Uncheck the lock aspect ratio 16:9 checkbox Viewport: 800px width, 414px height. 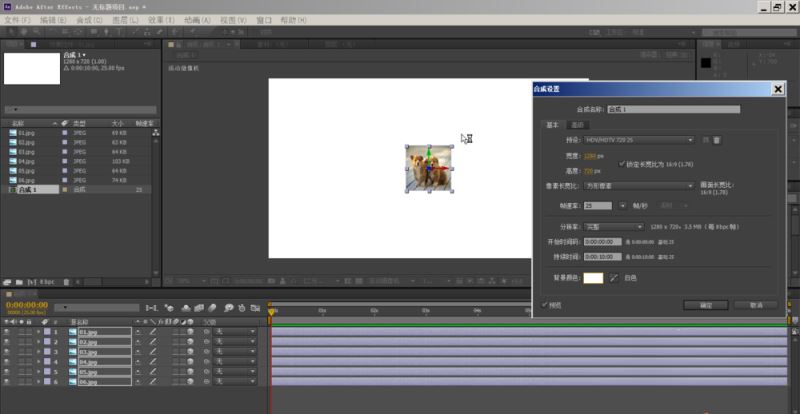(x=621, y=164)
